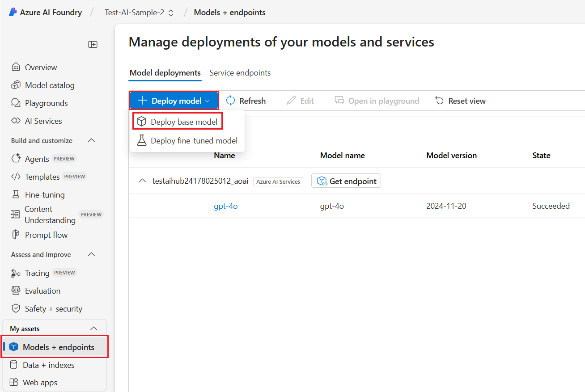Click the Data + indexes database icon
This screenshot has height=392, width=585.
[x=14, y=365]
